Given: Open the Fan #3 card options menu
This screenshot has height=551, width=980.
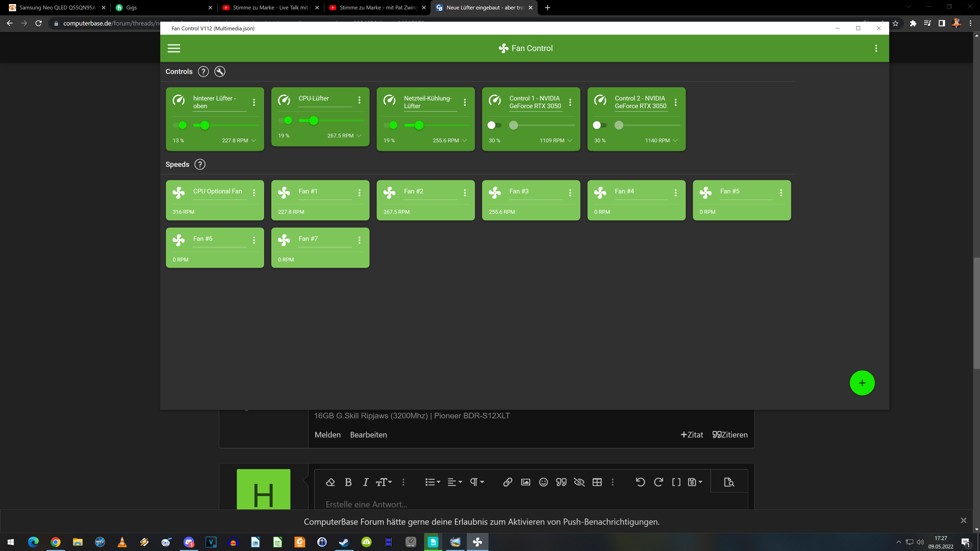Looking at the screenshot, I should point(570,193).
